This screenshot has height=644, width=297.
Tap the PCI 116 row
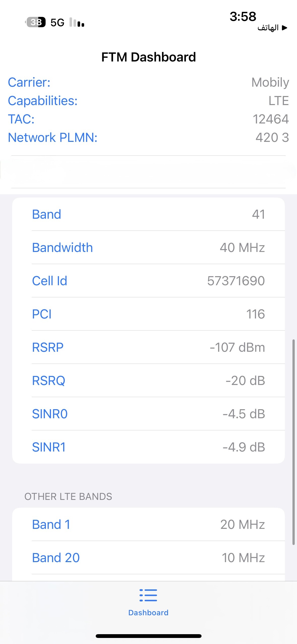point(148,314)
